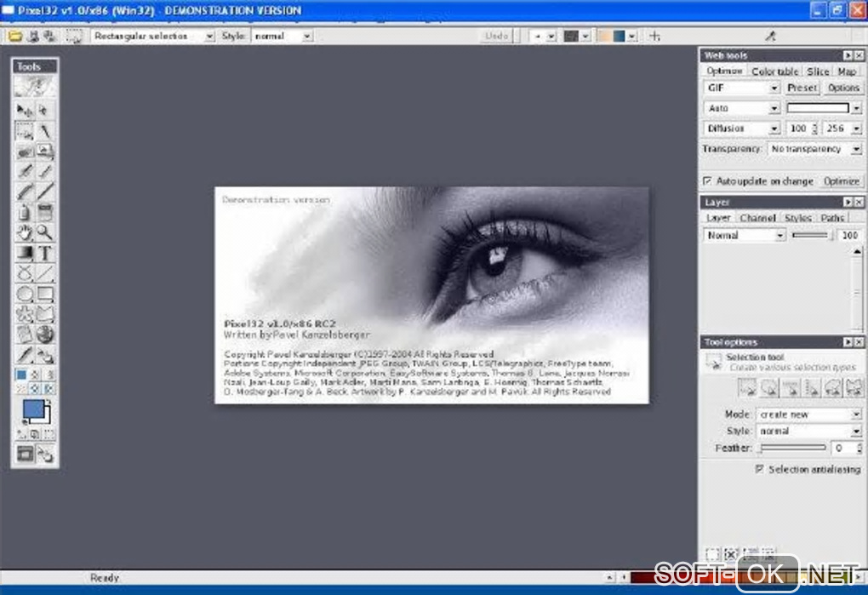Viewport: 868px width, 595px height.
Task: Select the globe icon tool
Action: (x=45, y=335)
